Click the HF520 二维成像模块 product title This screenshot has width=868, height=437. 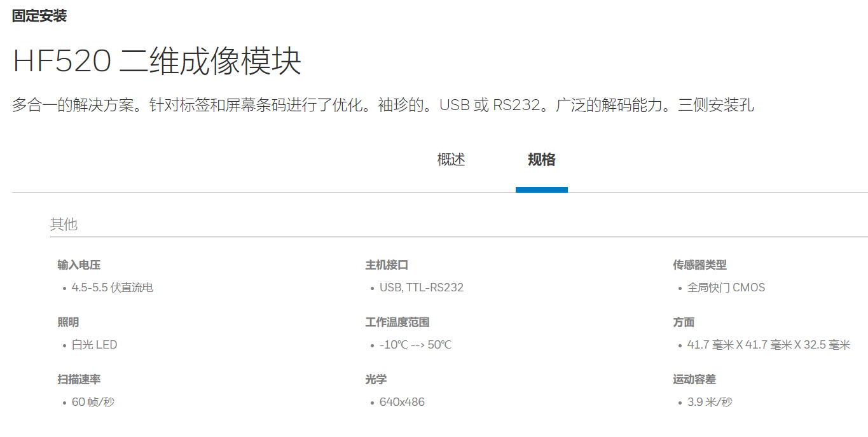(x=156, y=62)
